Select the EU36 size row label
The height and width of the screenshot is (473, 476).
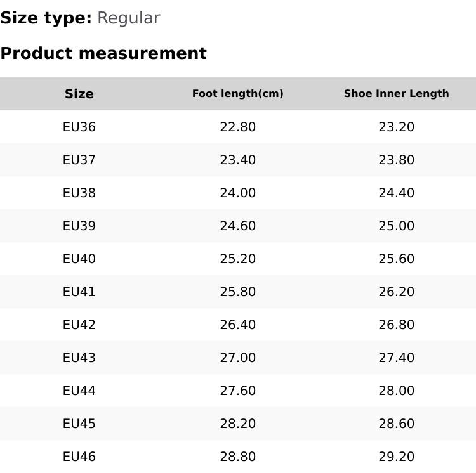[79, 127]
